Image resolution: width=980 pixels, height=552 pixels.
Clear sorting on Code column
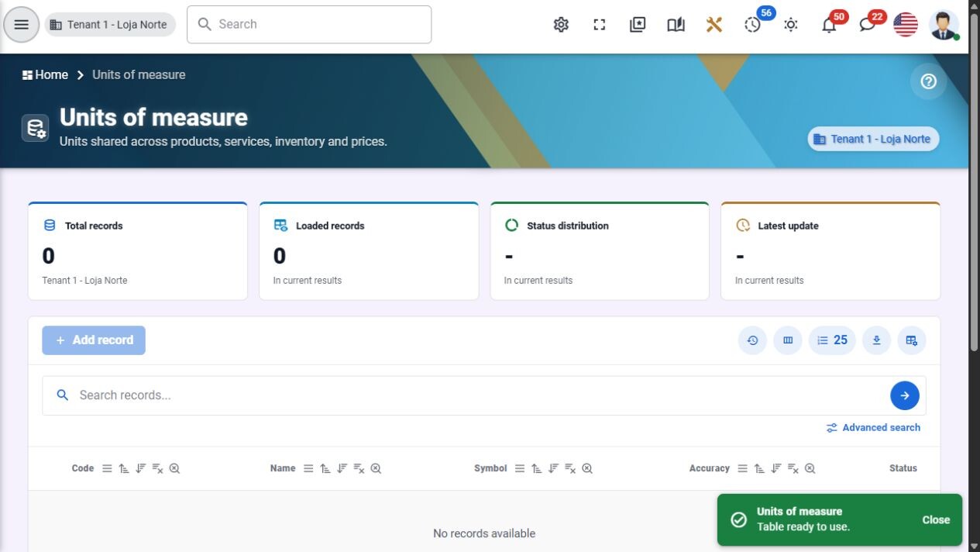pyautogui.click(x=158, y=468)
